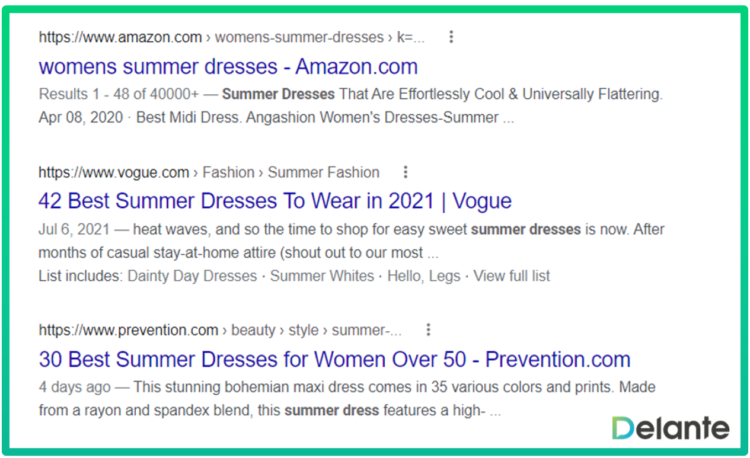Open 'womens summer dresses - Amazon.com' link

(228, 66)
